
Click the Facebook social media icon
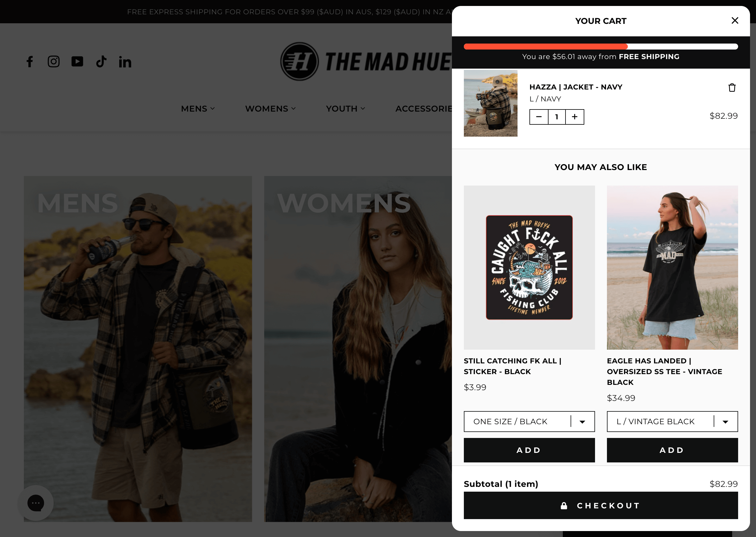click(30, 61)
